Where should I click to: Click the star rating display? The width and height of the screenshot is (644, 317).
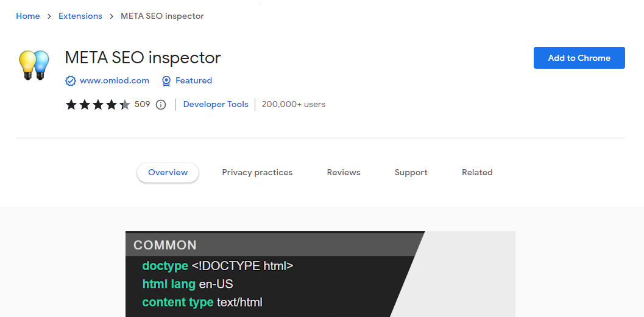97,105
